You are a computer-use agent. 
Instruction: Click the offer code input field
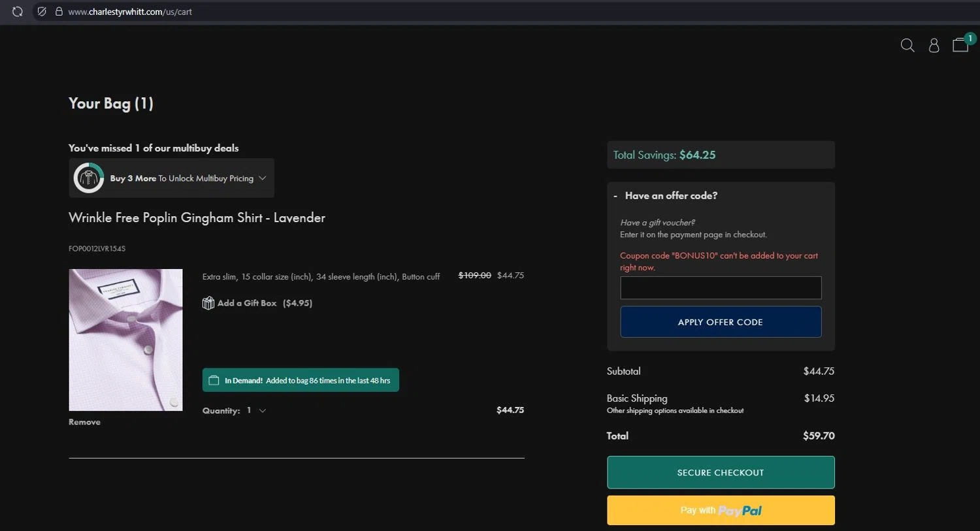click(721, 288)
